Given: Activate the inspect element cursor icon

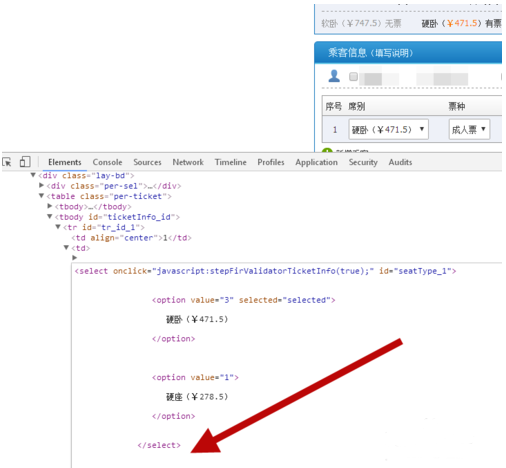Looking at the screenshot, I should (7, 162).
